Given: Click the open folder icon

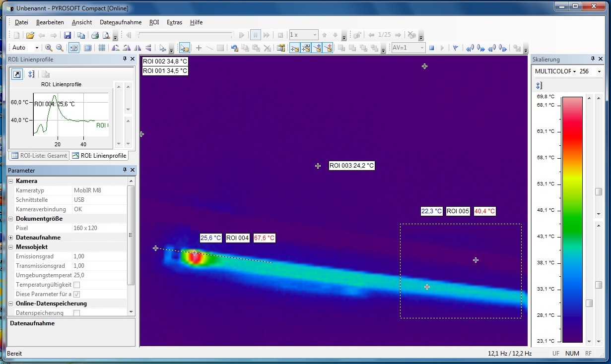Looking at the screenshot, I should [x=30, y=35].
